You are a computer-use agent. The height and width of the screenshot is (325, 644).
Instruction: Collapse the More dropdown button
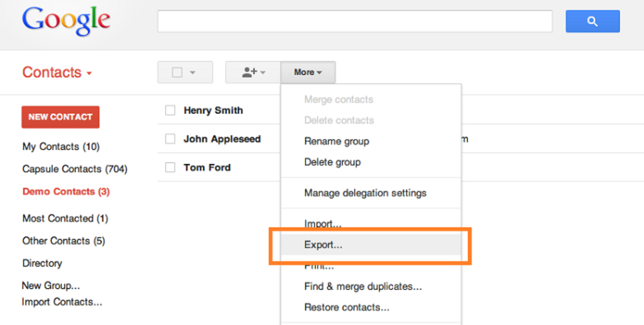point(308,72)
